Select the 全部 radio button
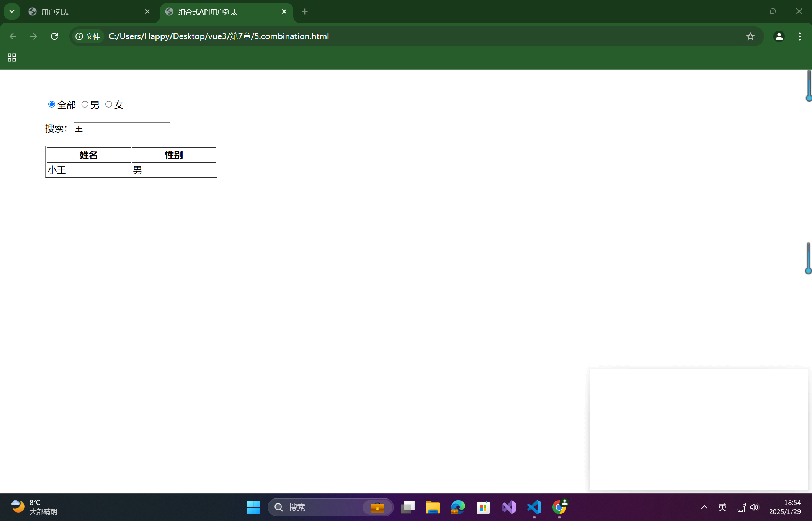Viewport: 812px width, 521px height. pos(52,104)
